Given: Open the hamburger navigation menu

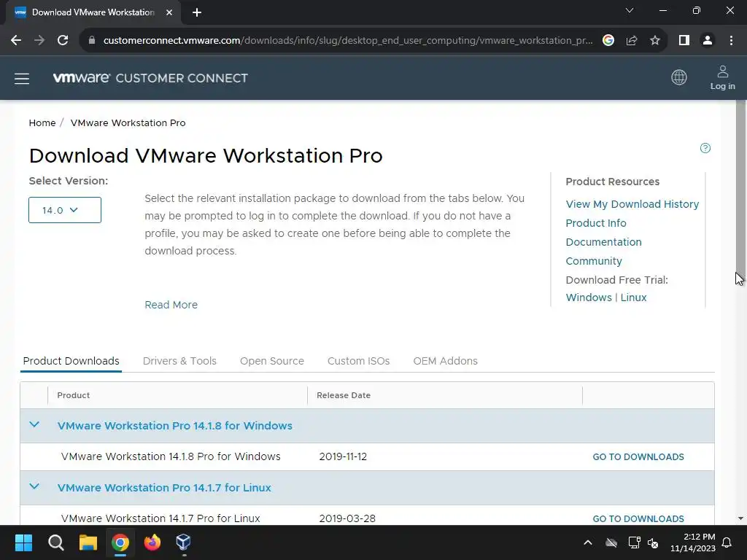Looking at the screenshot, I should tap(22, 78).
